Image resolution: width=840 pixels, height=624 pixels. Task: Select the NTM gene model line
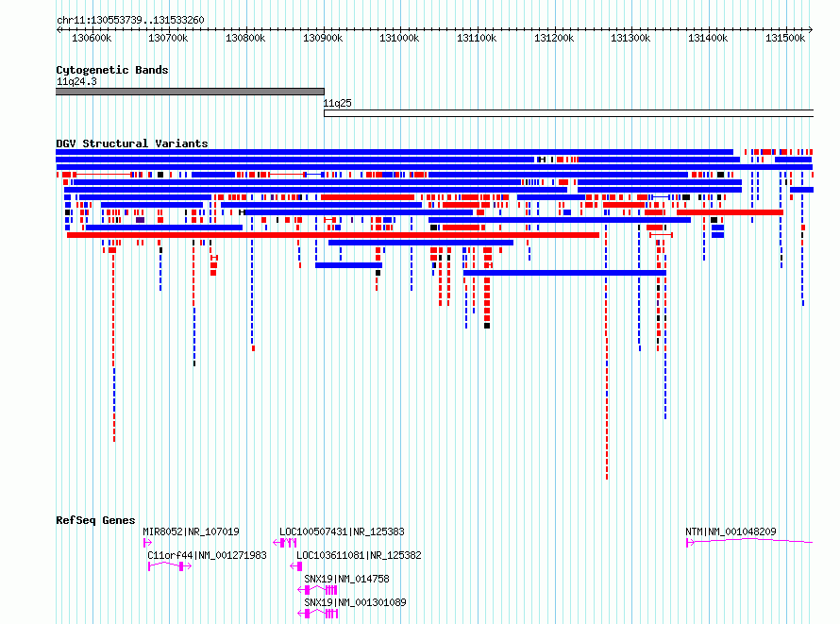coord(749,542)
